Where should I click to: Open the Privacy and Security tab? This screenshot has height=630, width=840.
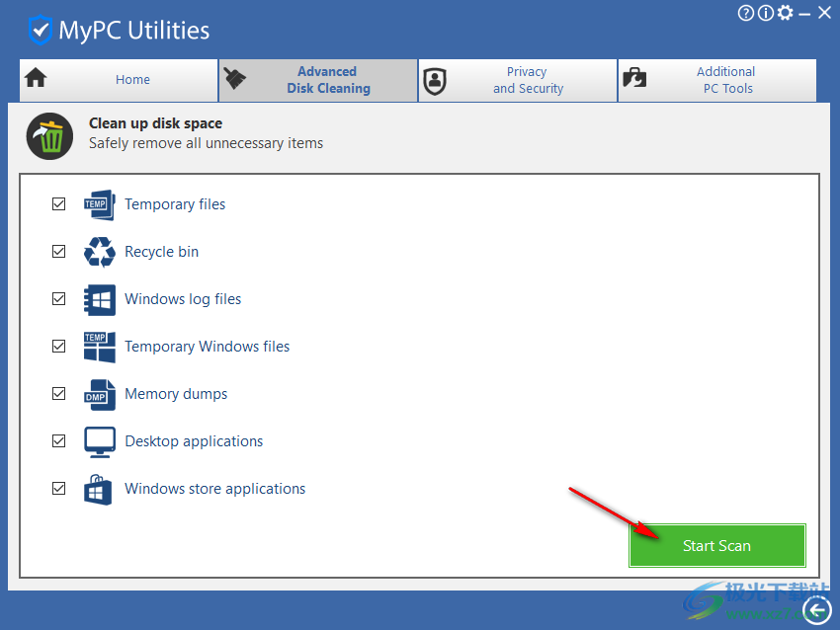pos(518,80)
